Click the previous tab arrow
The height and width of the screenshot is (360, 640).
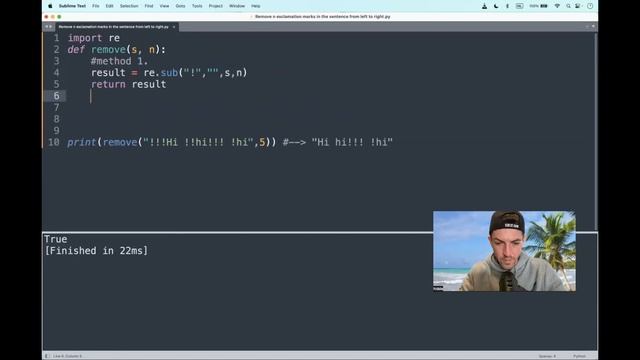47,27
